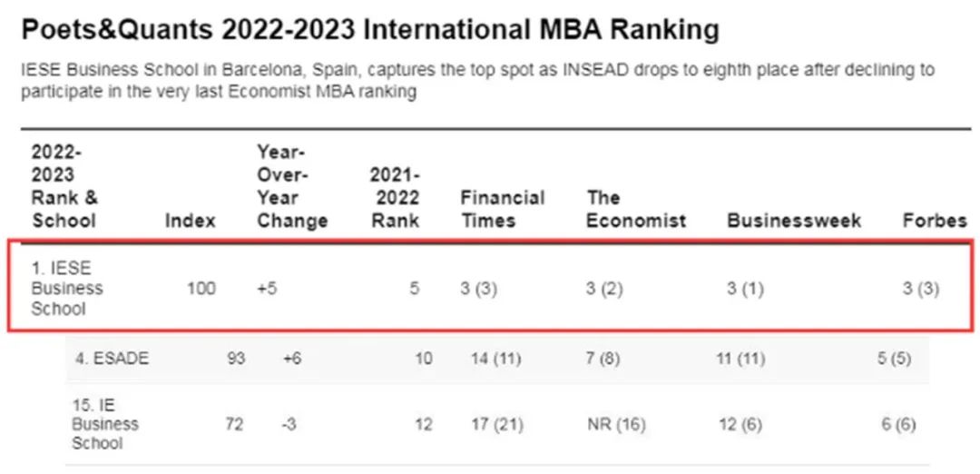Select the Forbes column header
The width and height of the screenshot is (980, 474).
[x=935, y=221]
